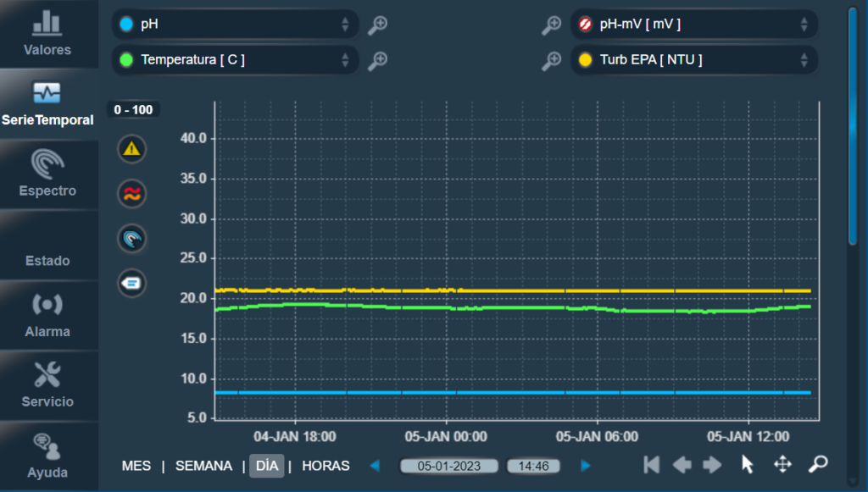Expand the pH-mV [ mV ] dropdown
The image size is (868, 492).
click(x=693, y=25)
